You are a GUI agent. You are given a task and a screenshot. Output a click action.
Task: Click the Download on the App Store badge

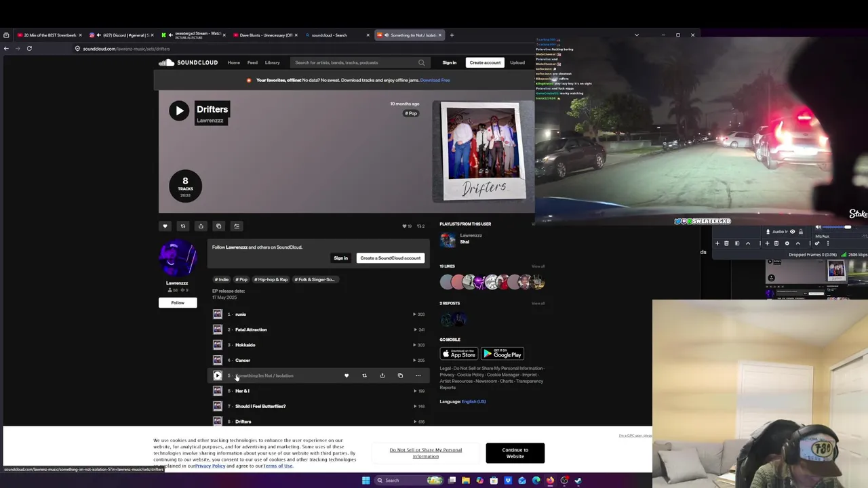458,354
